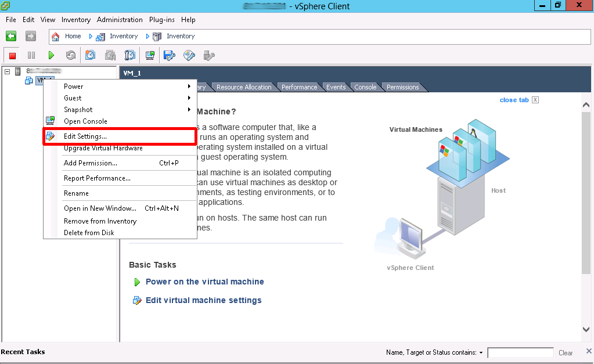Click the Suspend pause toolbar icon
Screen dimensions: 594x364
click(x=31, y=56)
